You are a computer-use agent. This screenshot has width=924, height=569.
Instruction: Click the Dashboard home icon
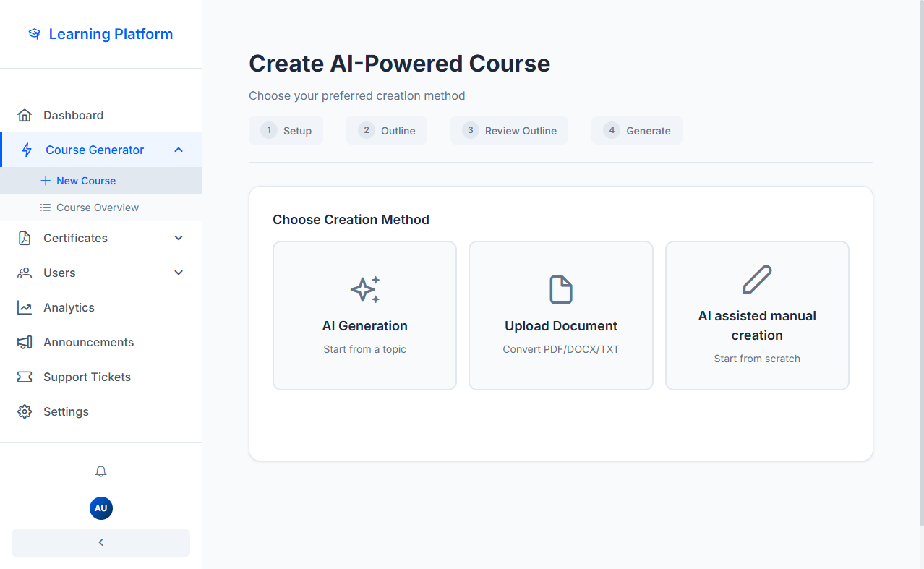tap(25, 116)
